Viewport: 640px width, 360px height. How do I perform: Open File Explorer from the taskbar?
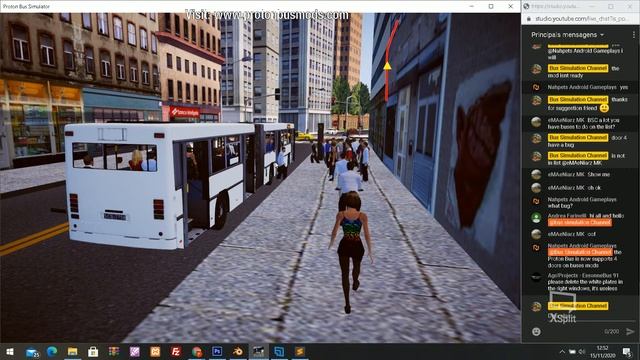(73, 351)
